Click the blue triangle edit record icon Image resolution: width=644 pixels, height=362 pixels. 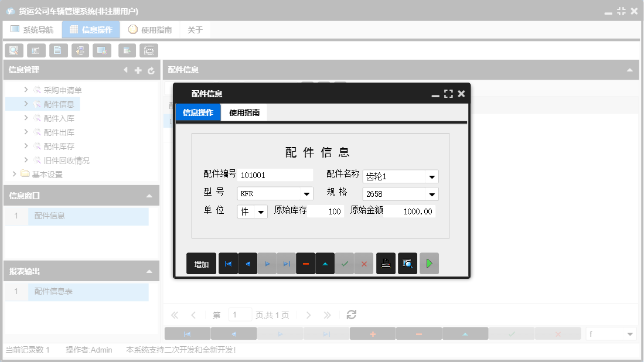(x=325, y=263)
